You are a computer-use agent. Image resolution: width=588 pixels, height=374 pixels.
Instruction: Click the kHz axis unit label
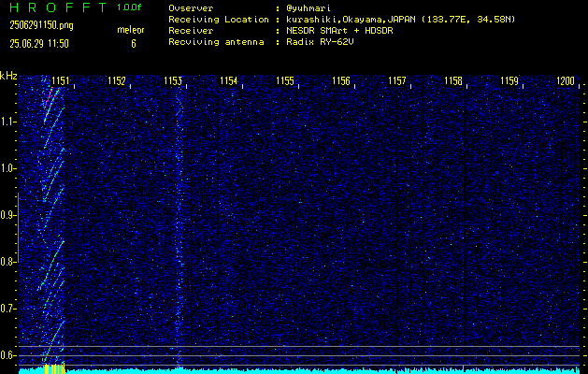8,76
